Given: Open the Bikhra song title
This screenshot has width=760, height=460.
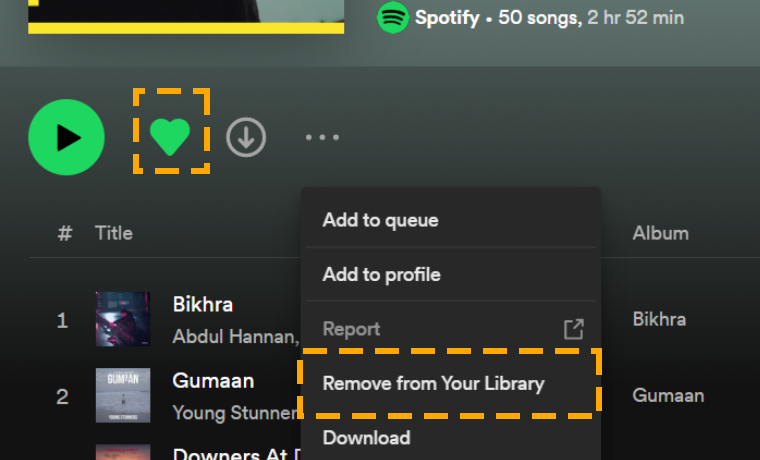Looking at the screenshot, I should click(203, 304).
